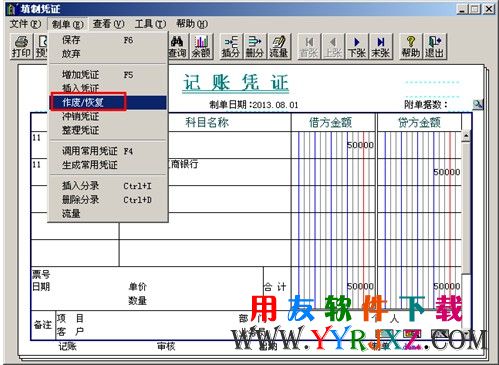Click the 审核 label at bottom
Screen dimensions: 499x365
(166, 347)
